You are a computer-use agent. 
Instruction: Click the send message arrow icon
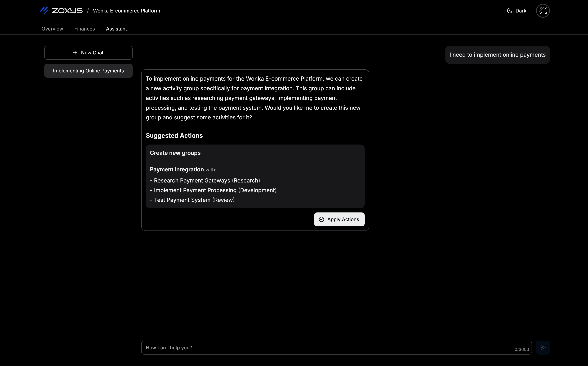pyautogui.click(x=543, y=348)
